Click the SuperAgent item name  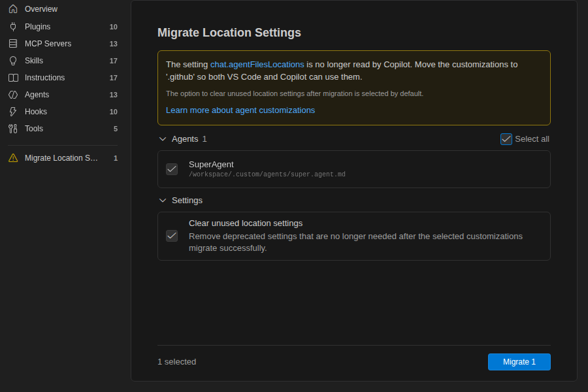211,164
